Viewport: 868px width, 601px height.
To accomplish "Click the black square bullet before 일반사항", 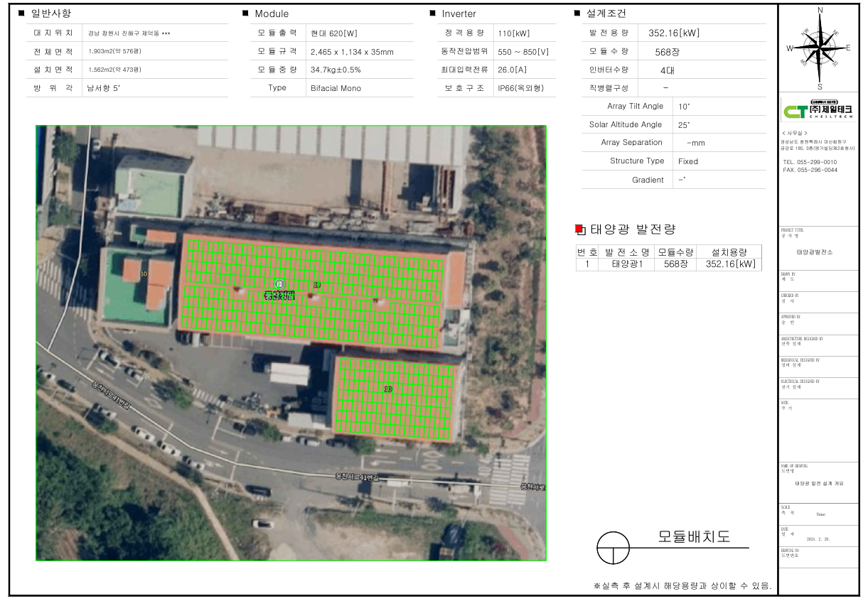I will pos(21,13).
